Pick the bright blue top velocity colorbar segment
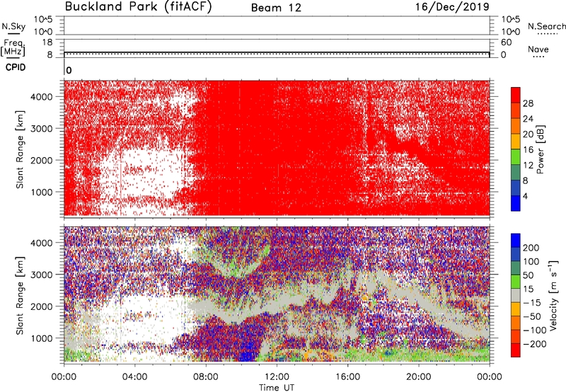Viewport: 566px width, 392px height. 516,241
